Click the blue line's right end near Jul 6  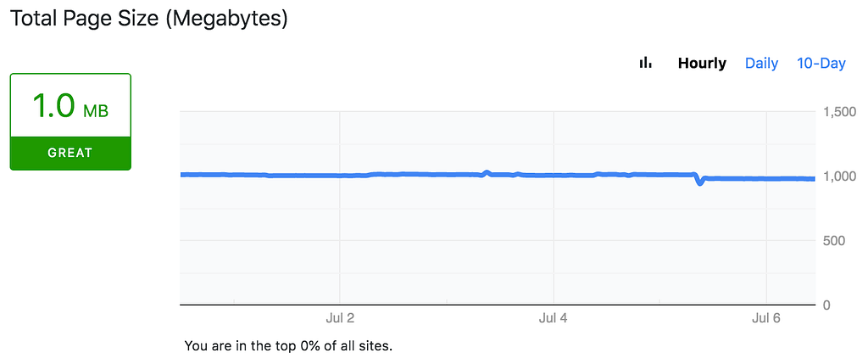pyautogui.click(x=810, y=178)
